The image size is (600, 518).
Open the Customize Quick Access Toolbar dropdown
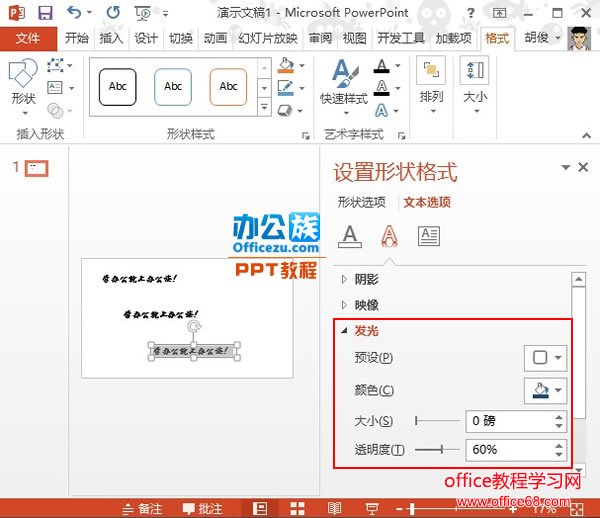coord(165,14)
